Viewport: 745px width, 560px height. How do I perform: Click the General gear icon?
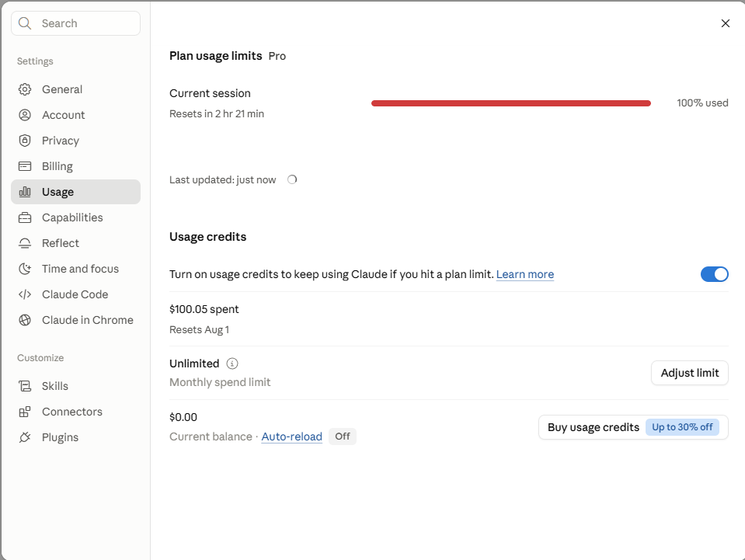click(25, 89)
